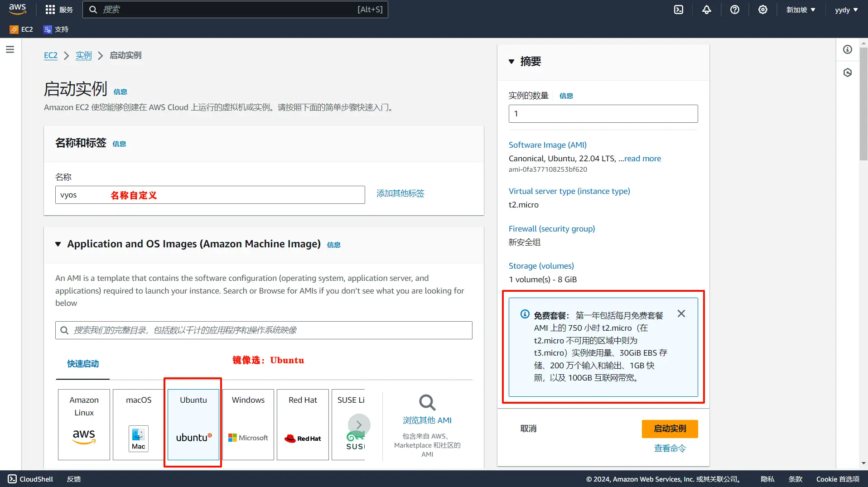868x487 pixels.
Task: Open info link beside number of instances
Action: point(566,96)
